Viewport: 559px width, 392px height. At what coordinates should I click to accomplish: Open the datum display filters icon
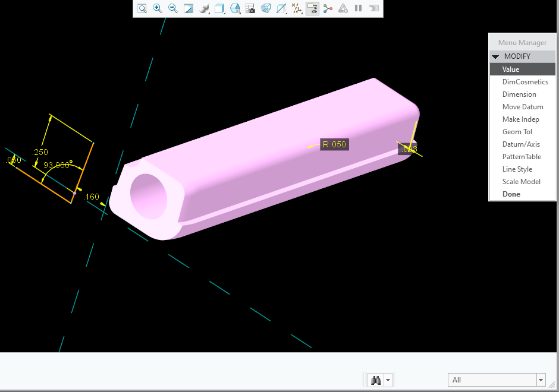click(297, 8)
